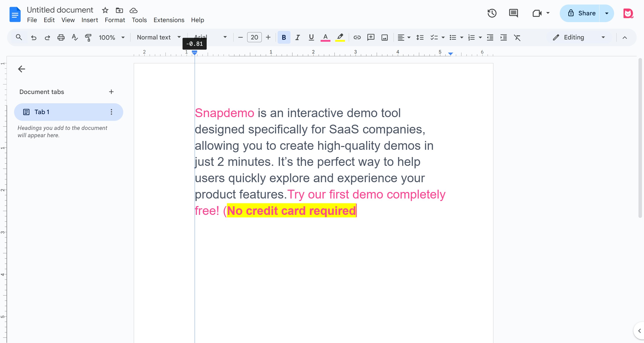Click the font size field showing 20
644x343 pixels.
(254, 37)
